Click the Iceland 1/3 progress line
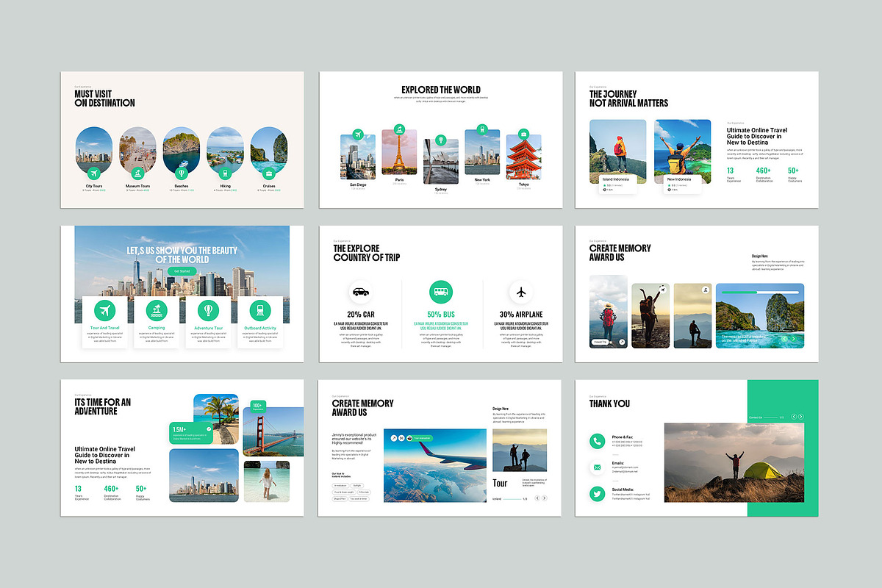 (x=512, y=499)
